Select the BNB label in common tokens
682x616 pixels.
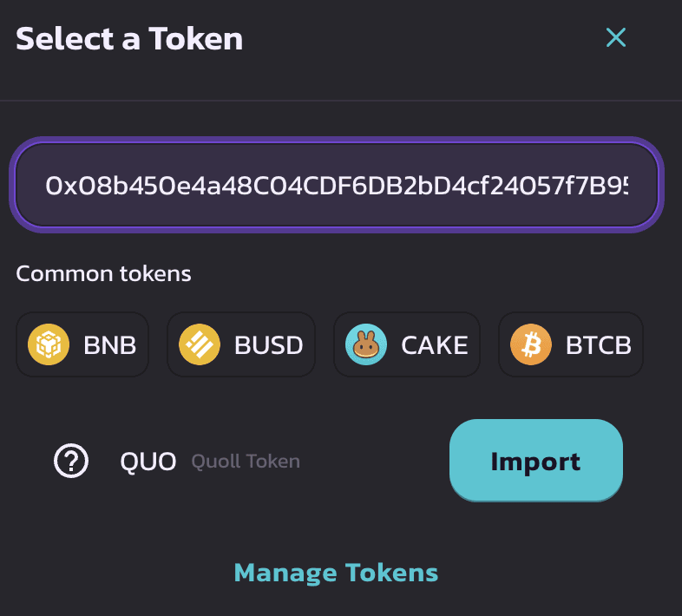coord(110,345)
